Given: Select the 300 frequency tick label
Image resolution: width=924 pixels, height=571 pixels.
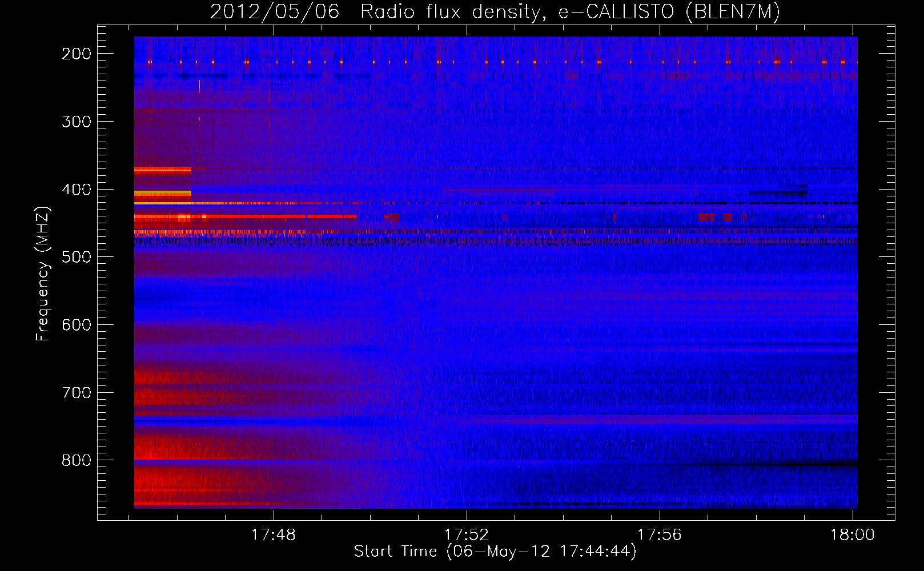Looking at the screenshot, I should pos(77,122).
